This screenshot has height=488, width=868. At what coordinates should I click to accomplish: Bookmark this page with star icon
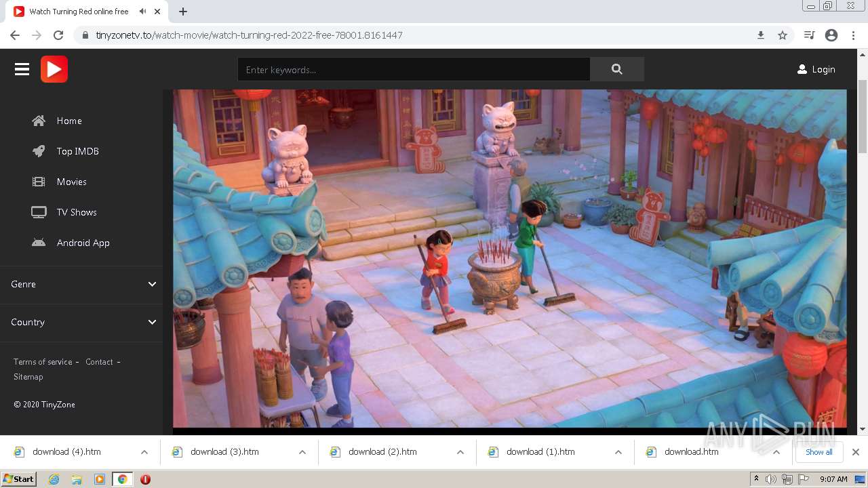(x=783, y=35)
